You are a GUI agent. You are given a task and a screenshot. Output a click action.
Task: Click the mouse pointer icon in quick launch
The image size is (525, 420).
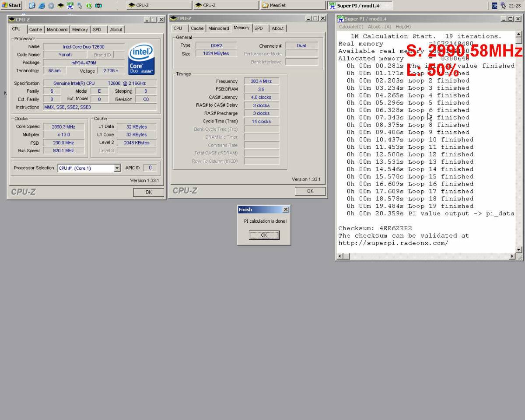tap(80, 6)
